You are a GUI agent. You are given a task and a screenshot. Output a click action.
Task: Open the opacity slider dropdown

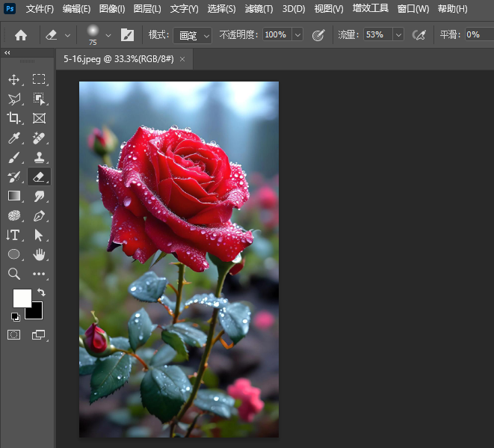tap(297, 34)
